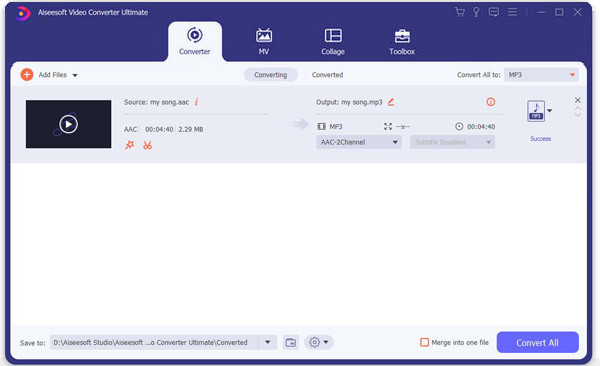This screenshot has width=600, height=366.
Task: Open the AAC-2Channel audio track dropdown
Action: (359, 142)
